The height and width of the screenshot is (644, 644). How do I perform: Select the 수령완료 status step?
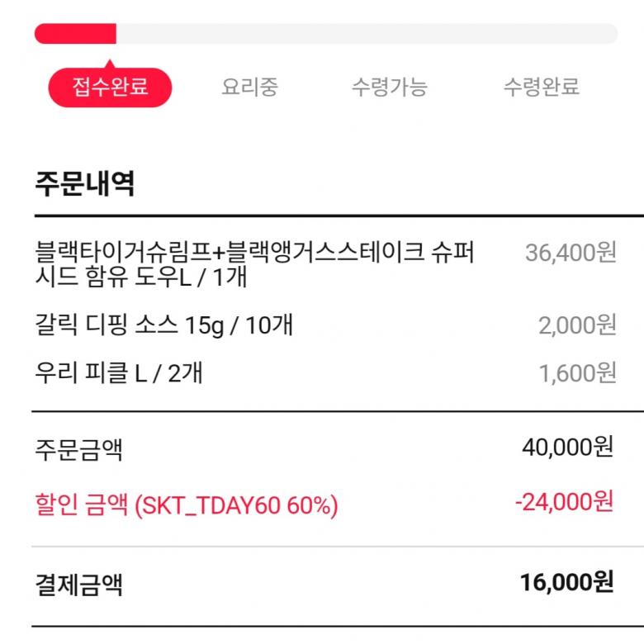click(541, 87)
